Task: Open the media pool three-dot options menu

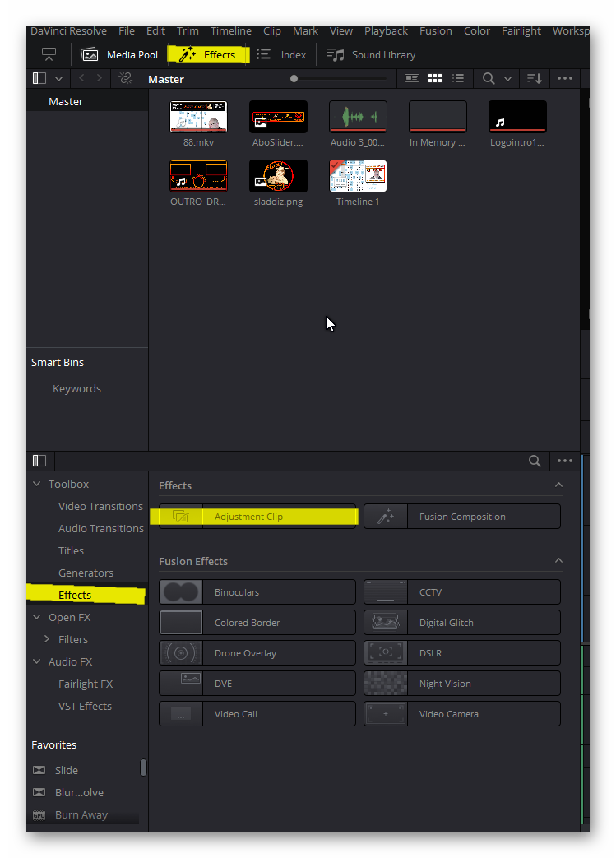Action: [565, 78]
